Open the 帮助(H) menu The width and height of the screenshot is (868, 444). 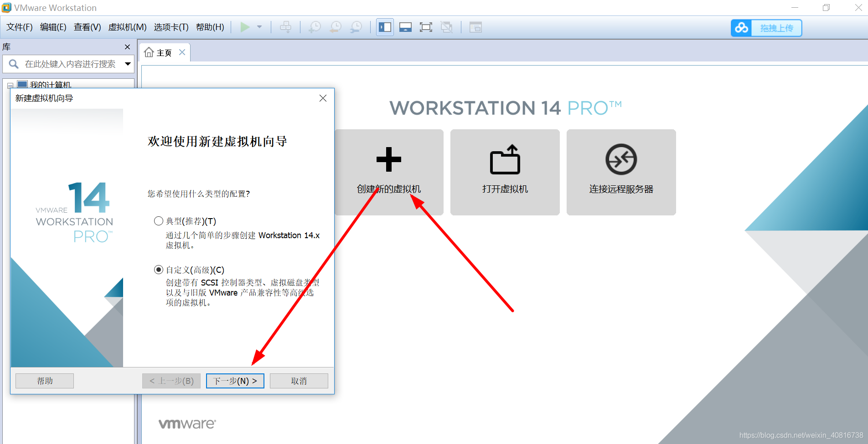[210, 27]
